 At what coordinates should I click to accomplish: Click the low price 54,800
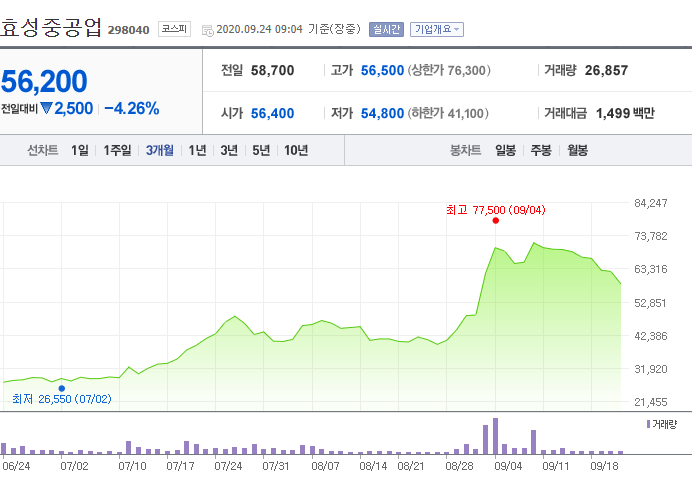point(382,113)
